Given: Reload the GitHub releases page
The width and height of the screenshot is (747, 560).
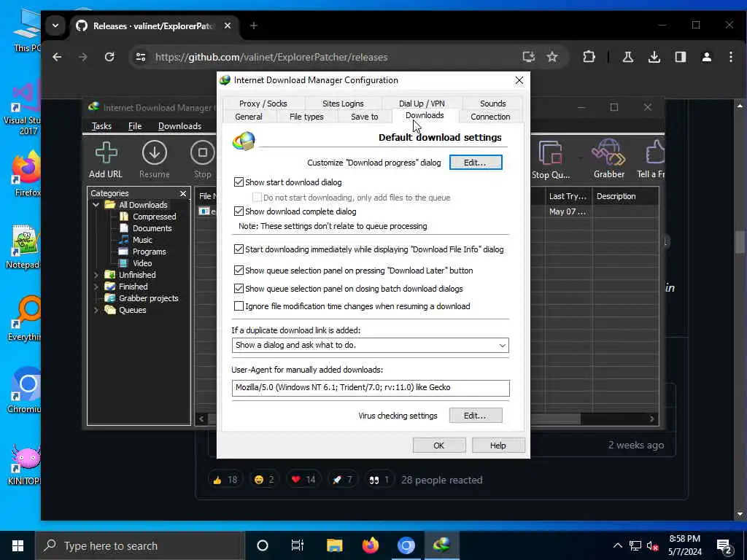Looking at the screenshot, I should tap(109, 57).
